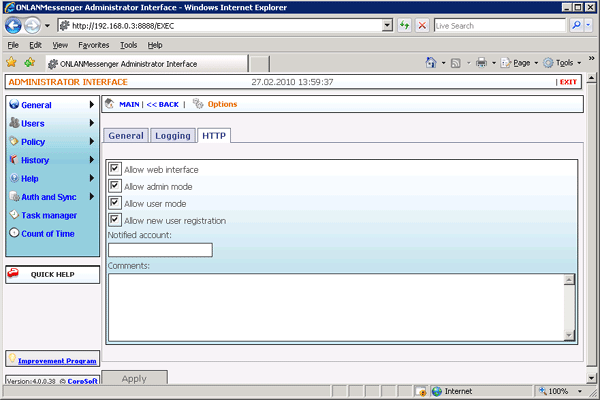Click the Users people icon
Screen dimensions: 600x400
14,122
